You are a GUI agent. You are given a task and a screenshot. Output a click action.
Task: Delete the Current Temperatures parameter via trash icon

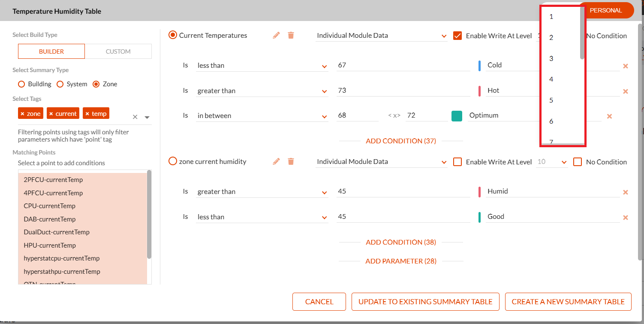click(291, 35)
